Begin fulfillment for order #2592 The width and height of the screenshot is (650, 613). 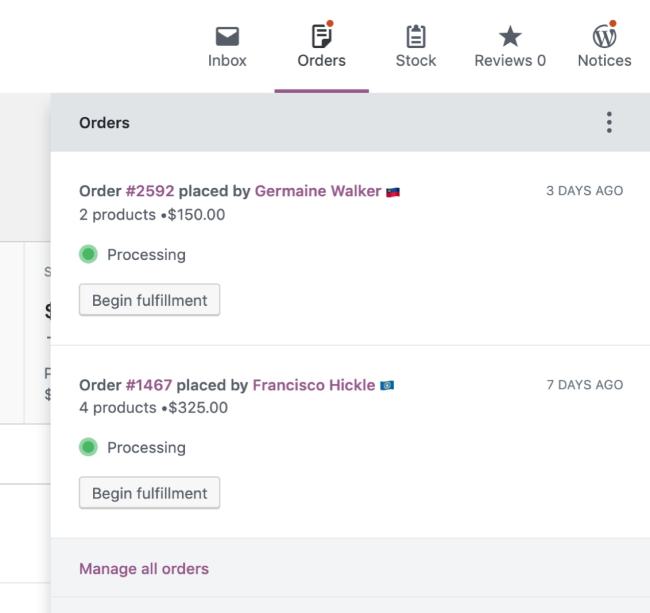149,300
